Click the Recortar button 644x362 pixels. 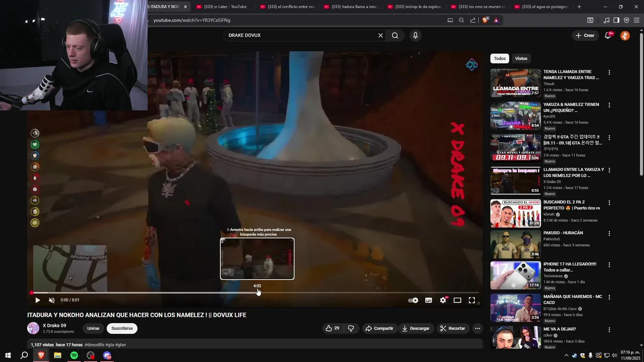coord(452,328)
